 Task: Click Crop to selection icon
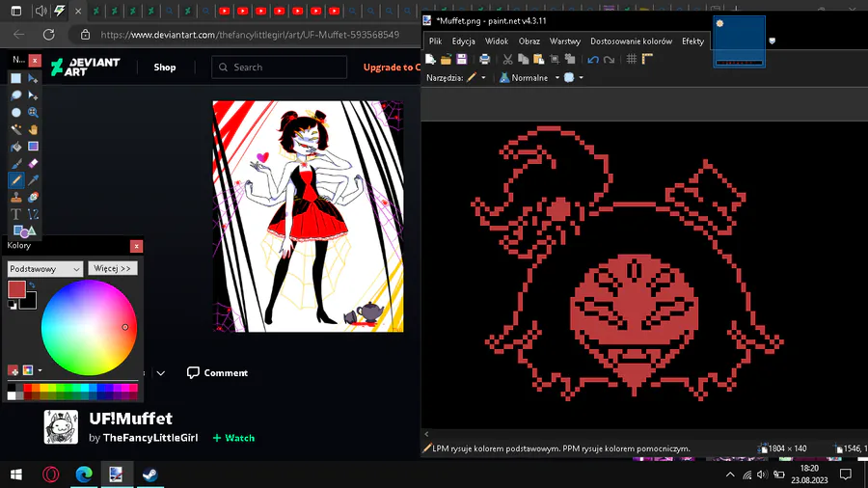(x=555, y=59)
